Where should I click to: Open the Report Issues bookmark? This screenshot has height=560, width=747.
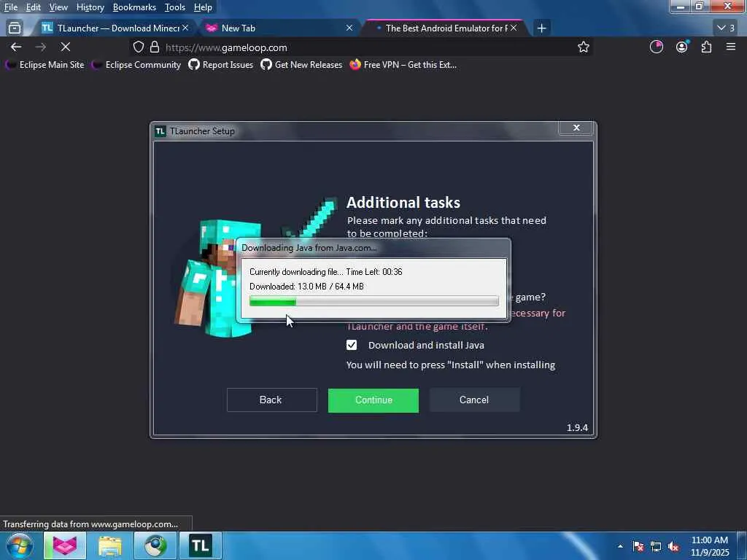[x=220, y=65]
